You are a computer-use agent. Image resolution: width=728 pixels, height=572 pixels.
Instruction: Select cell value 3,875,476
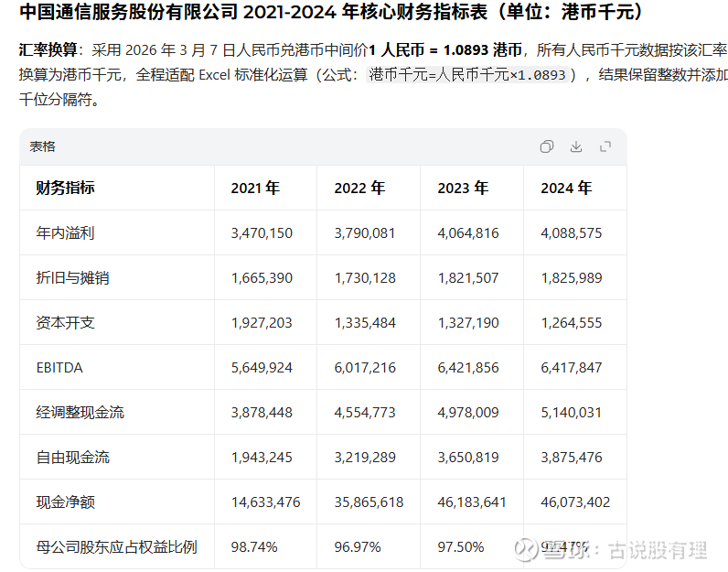[x=572, y=458]
